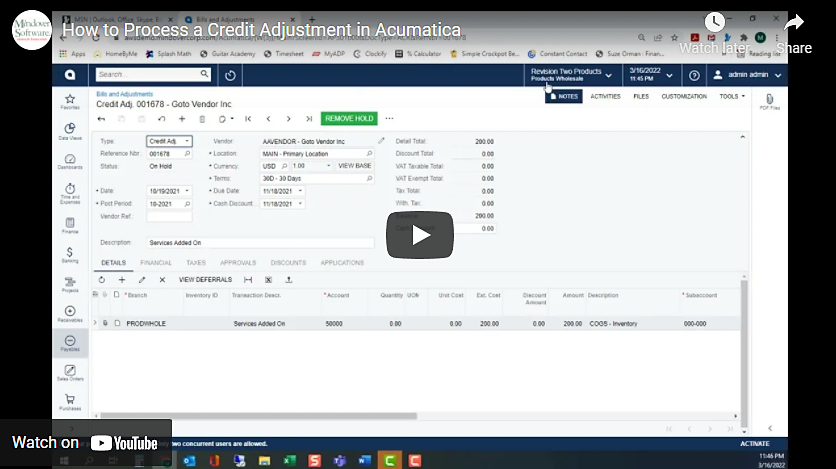Open NOTES for this document
The width and height of the screenshot is (836, 469).
[x=564, y=96]
